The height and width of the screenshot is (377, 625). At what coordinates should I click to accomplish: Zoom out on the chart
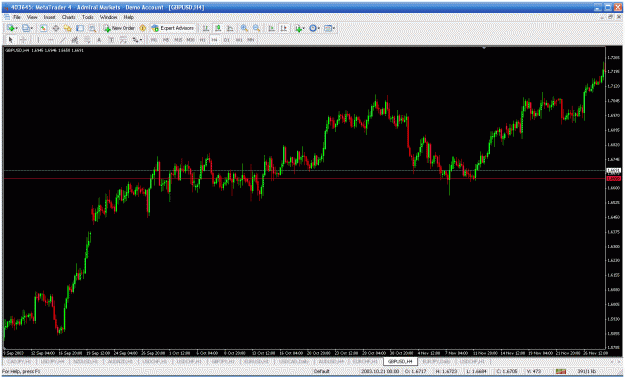coord(256,28)
